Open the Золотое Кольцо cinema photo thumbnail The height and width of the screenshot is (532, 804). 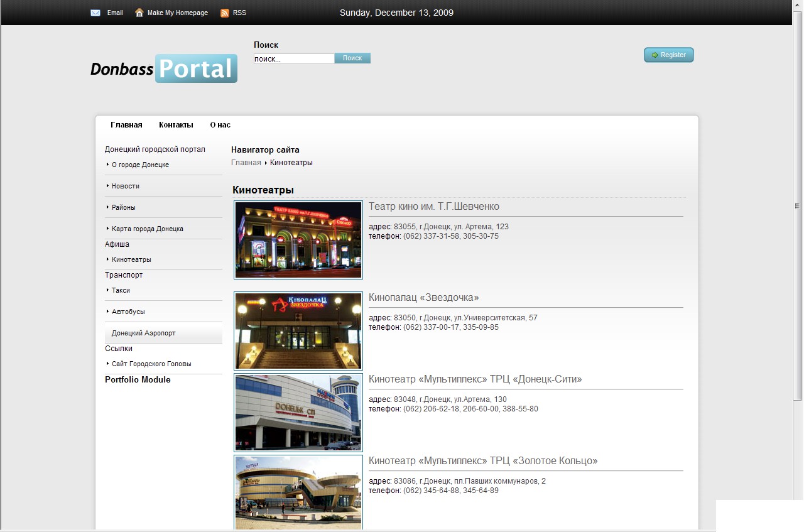coord(298,493)
